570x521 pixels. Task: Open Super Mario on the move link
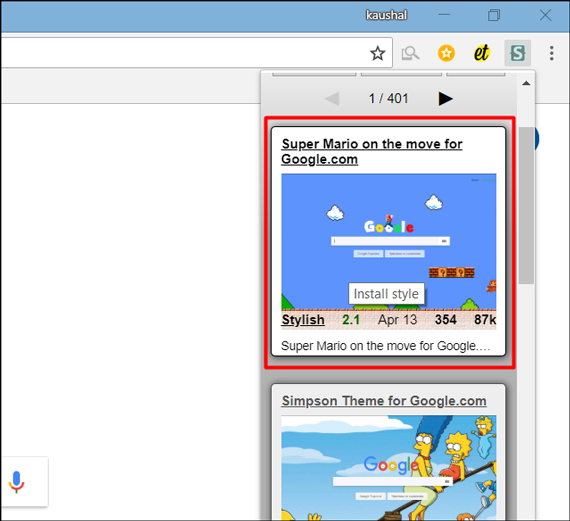pyautogui.click(x=372, y=152)
